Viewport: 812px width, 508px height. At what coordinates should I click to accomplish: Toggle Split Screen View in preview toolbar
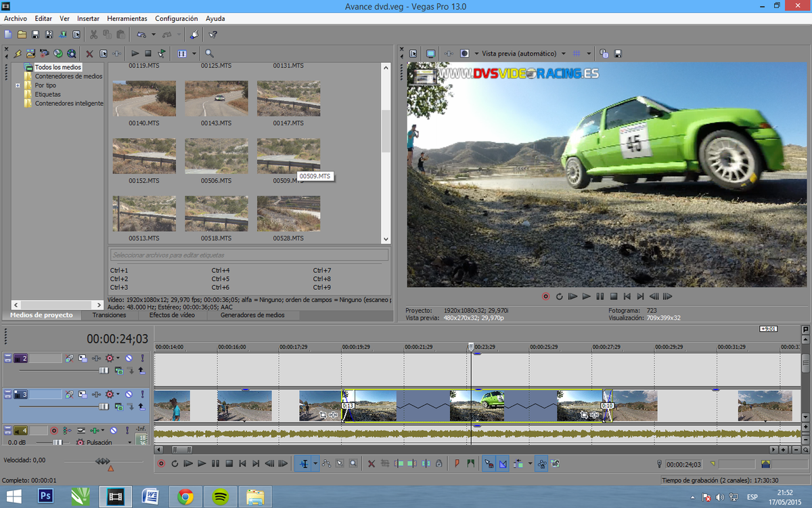tap(464, 53)
